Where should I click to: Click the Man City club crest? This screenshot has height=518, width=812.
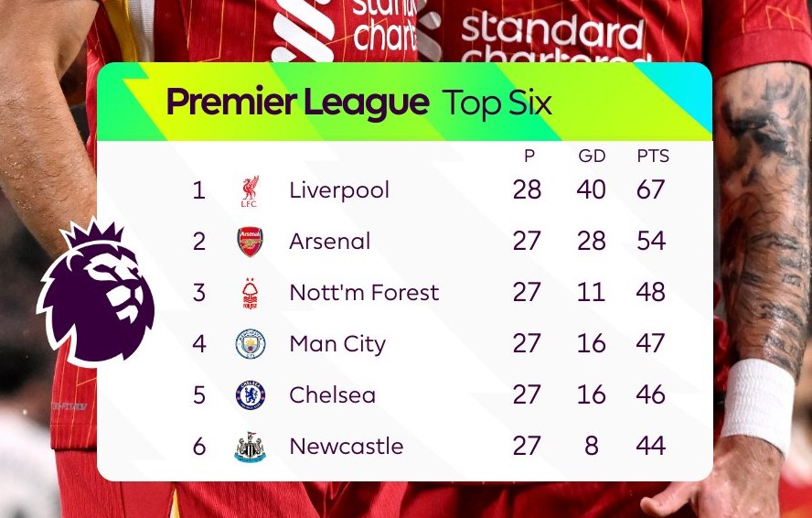(251, 344)
